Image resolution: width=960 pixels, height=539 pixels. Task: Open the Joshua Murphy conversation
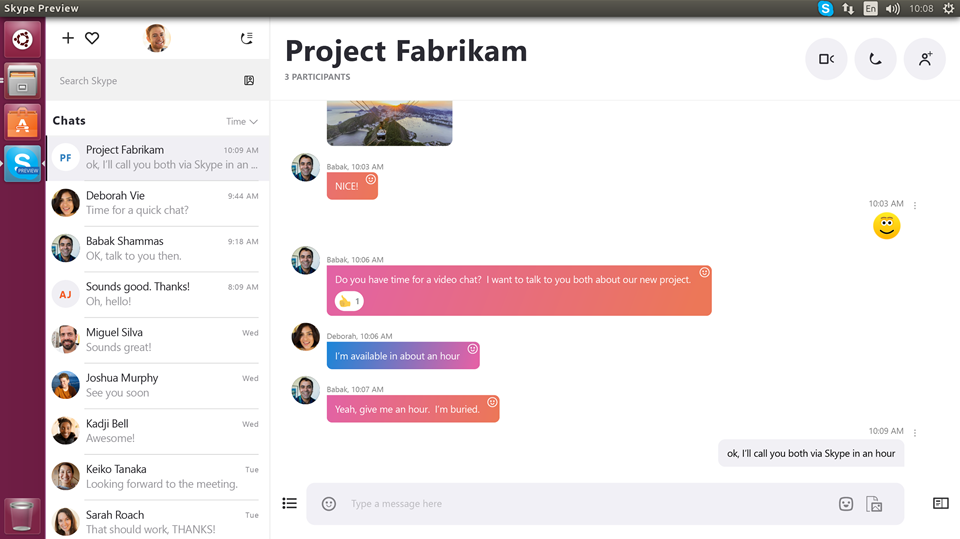[x=158, y=385]
